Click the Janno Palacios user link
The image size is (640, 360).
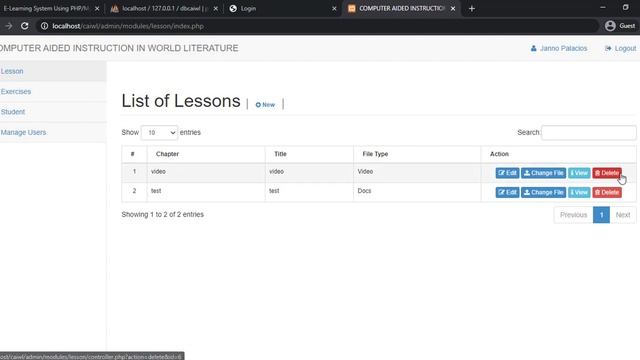tap(559, 48)
